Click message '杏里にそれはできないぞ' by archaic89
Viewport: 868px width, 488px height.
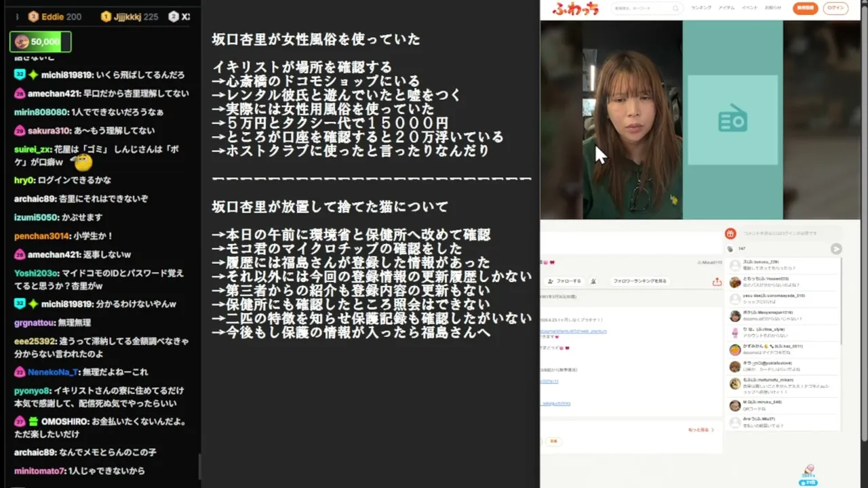(103, 199)
